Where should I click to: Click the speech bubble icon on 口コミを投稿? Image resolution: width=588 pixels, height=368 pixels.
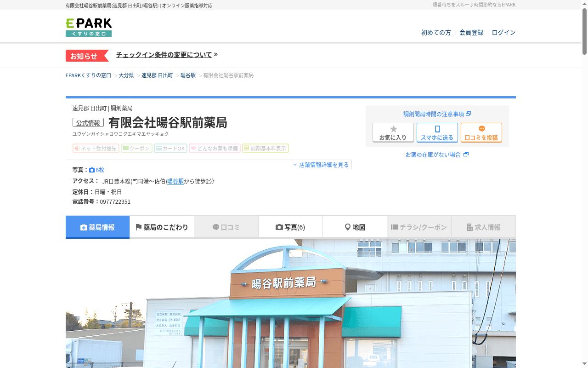point(481,129)
